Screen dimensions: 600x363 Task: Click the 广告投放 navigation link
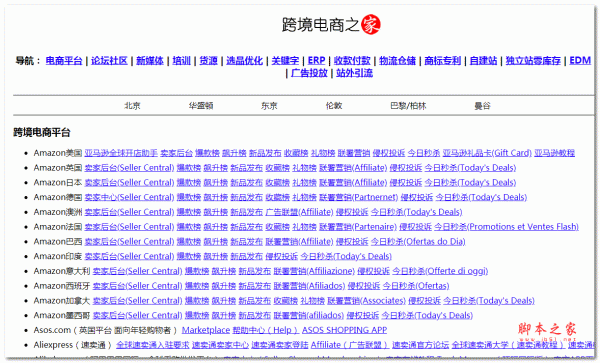[309, 73]
